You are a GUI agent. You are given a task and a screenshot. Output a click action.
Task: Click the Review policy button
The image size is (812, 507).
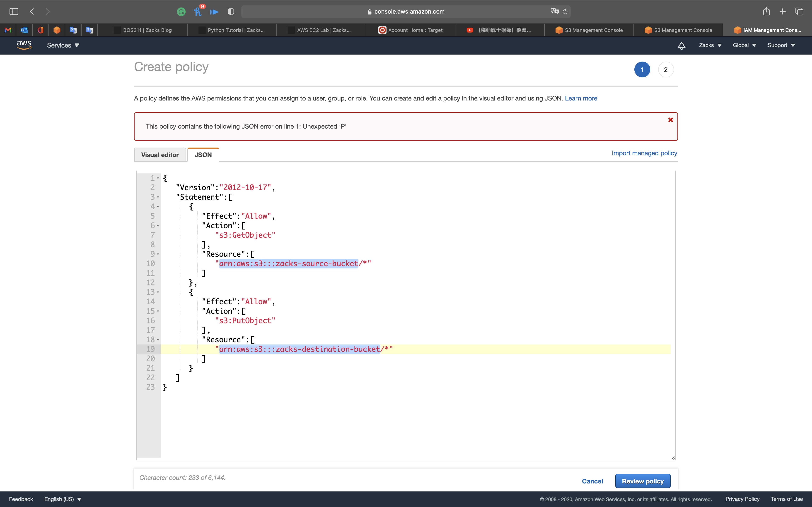click(x=643, y=481)
